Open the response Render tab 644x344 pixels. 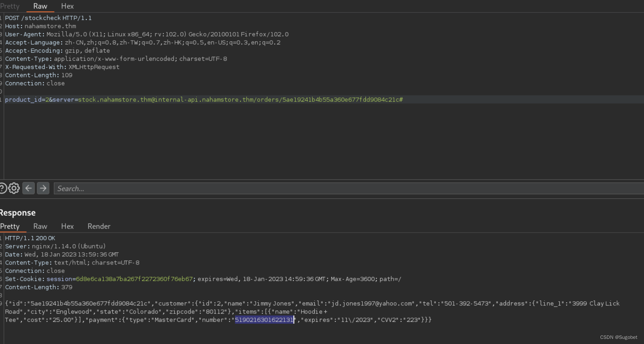(x=99, y=226)
